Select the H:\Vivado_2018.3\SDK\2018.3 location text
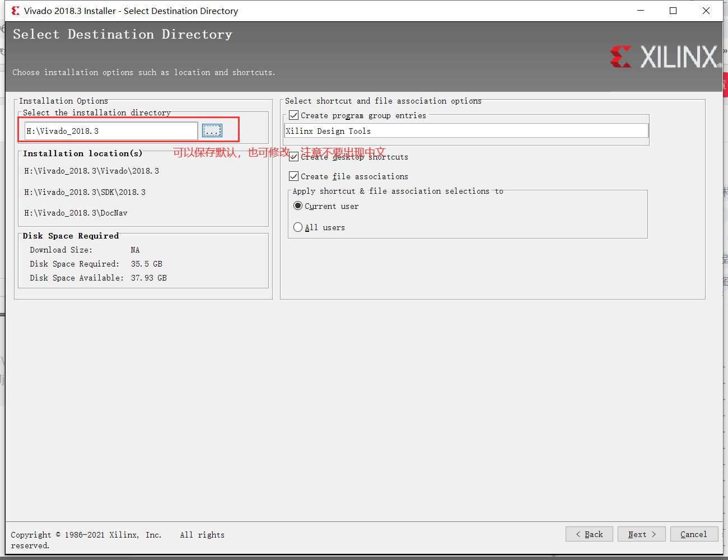This screenshot has height=560, width=728. pyautogui.click(x=85, y=192)
